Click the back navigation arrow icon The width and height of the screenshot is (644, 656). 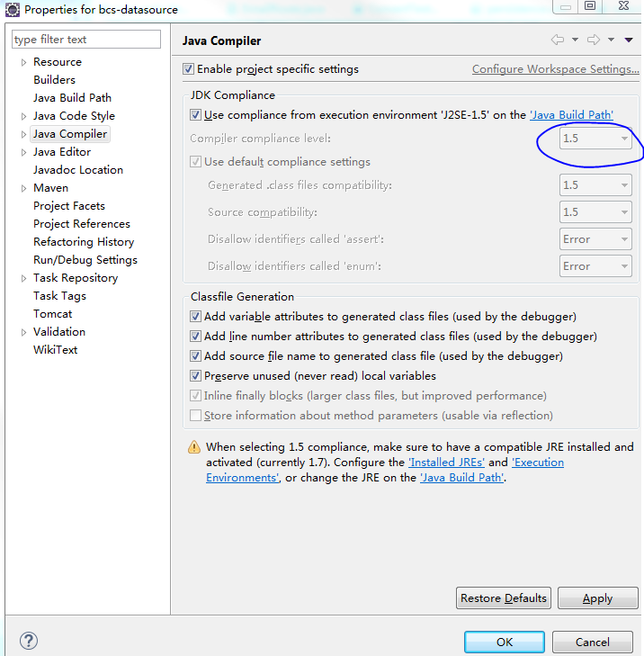tap(558, 40)
